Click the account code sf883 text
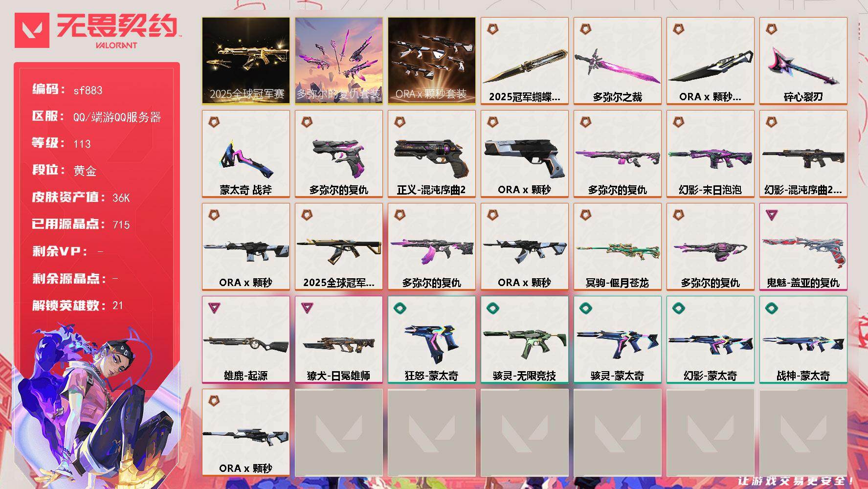Viewport: 868px width, 489px height. click(88, 90)
